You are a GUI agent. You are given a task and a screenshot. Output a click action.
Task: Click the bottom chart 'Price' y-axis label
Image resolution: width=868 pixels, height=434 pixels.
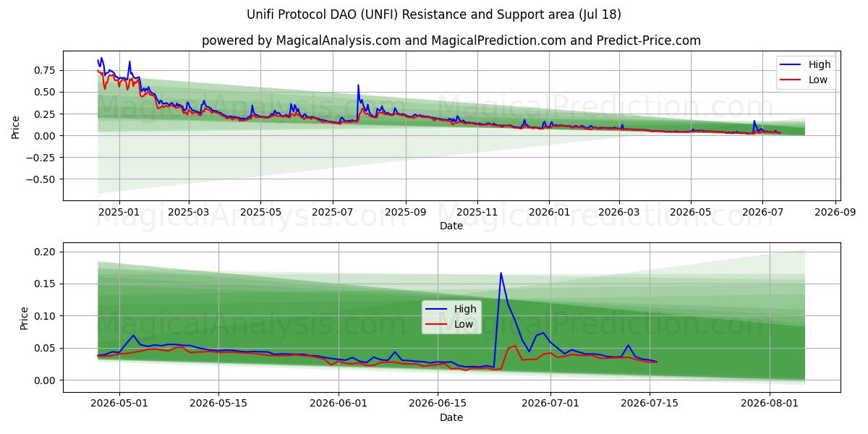tap(25, 318)
